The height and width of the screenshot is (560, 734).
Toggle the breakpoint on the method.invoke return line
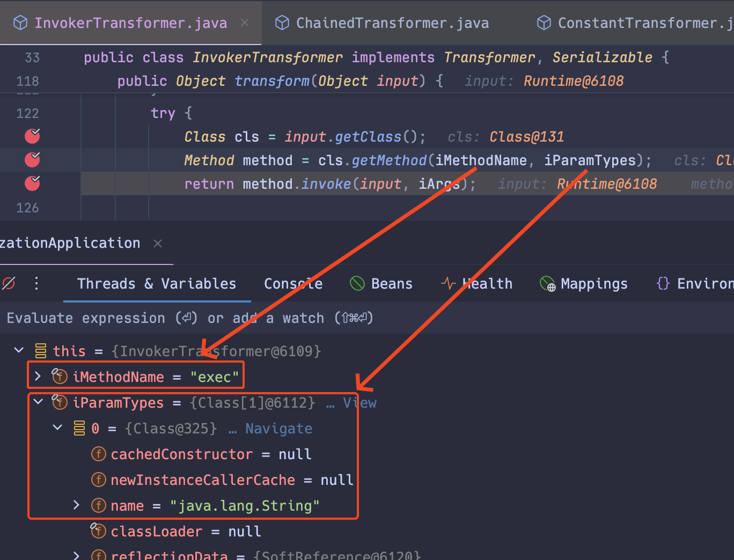pyautogui.click(x=32, y=183)
